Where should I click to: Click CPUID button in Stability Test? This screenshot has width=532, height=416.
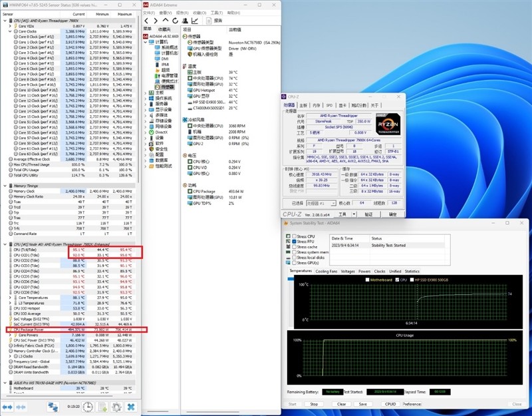tap(390, 404)
